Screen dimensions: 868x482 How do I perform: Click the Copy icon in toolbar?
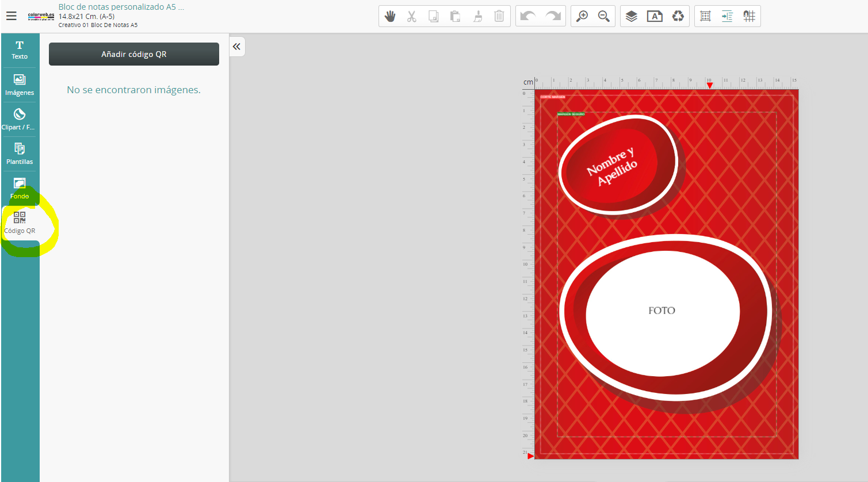433,16
